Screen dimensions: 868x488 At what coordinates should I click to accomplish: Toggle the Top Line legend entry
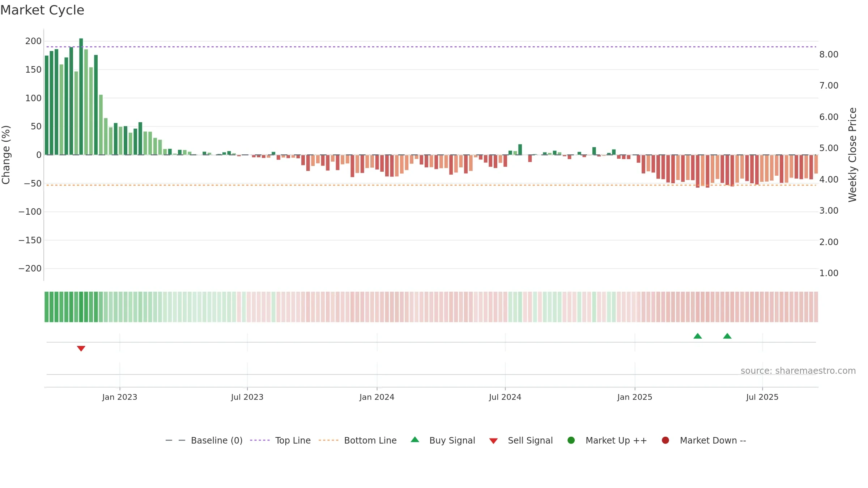(280, 440)
